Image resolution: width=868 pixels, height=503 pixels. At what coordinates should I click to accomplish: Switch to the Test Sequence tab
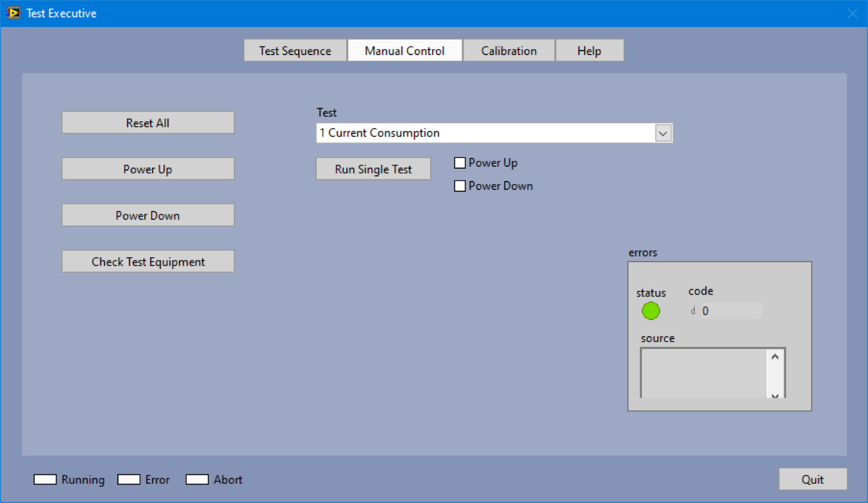[295, 51]
